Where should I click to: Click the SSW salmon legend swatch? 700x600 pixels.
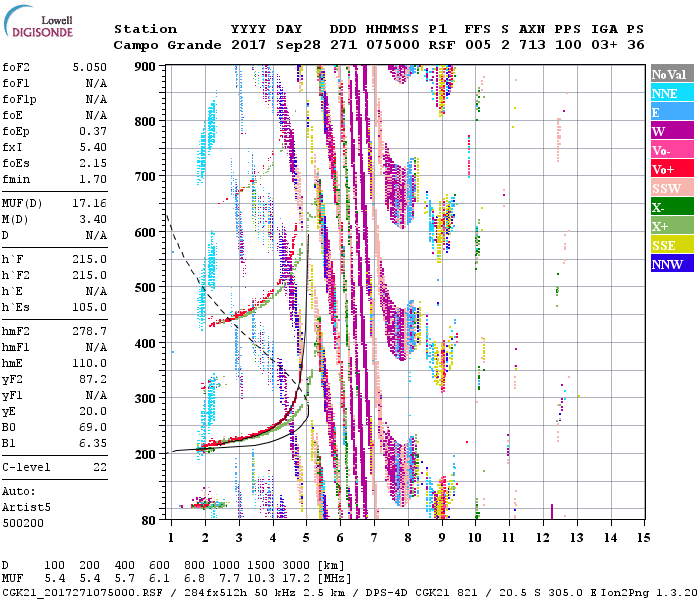pyautogui.click(x=672, y=188)
